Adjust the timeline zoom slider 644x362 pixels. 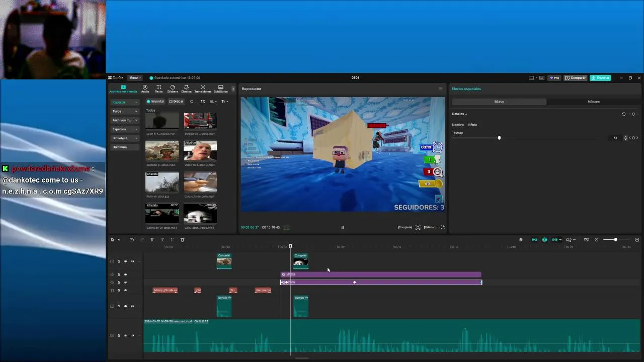point(615,240)
